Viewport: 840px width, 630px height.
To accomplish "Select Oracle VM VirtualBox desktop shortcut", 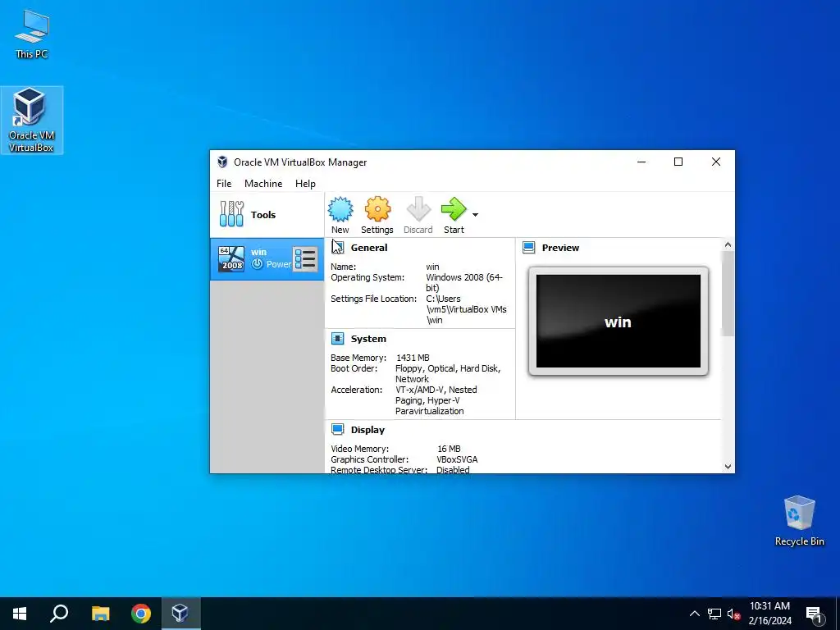I will tap(32, 120).
